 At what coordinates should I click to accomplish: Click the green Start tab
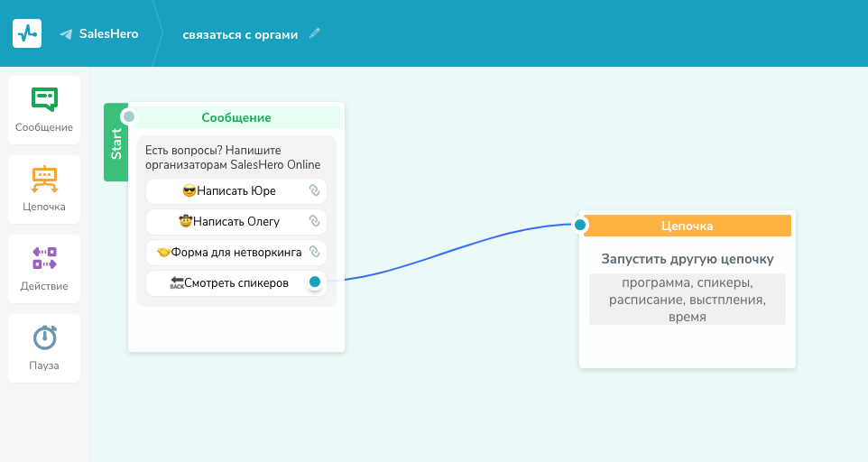116,143
